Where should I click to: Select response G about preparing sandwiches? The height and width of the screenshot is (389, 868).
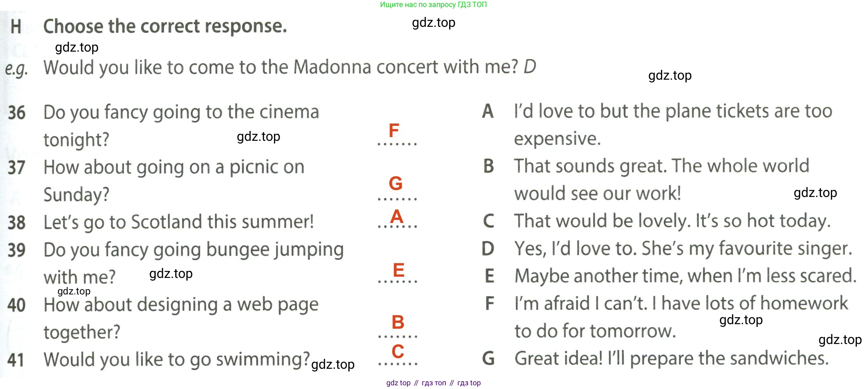click(671, 358)
